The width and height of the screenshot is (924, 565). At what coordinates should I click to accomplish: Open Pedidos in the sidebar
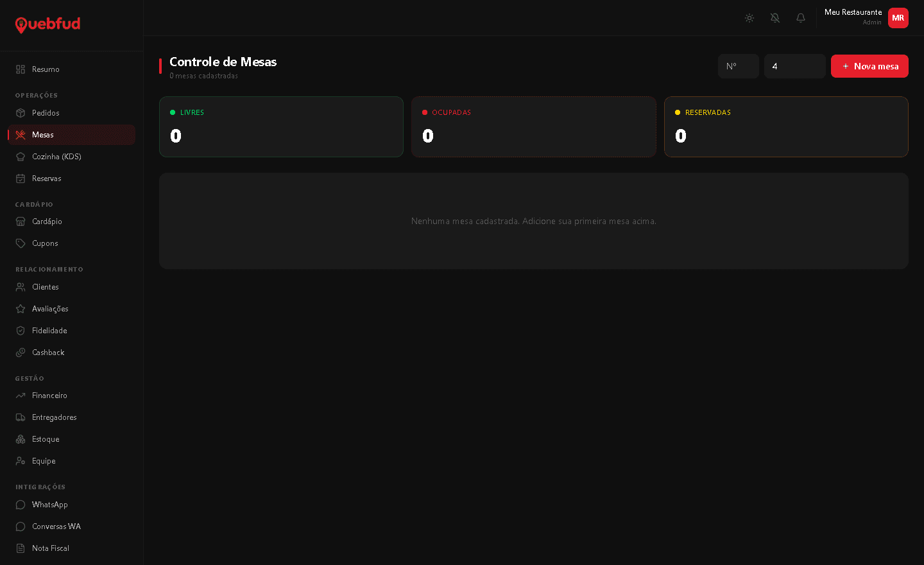[71, 113]
